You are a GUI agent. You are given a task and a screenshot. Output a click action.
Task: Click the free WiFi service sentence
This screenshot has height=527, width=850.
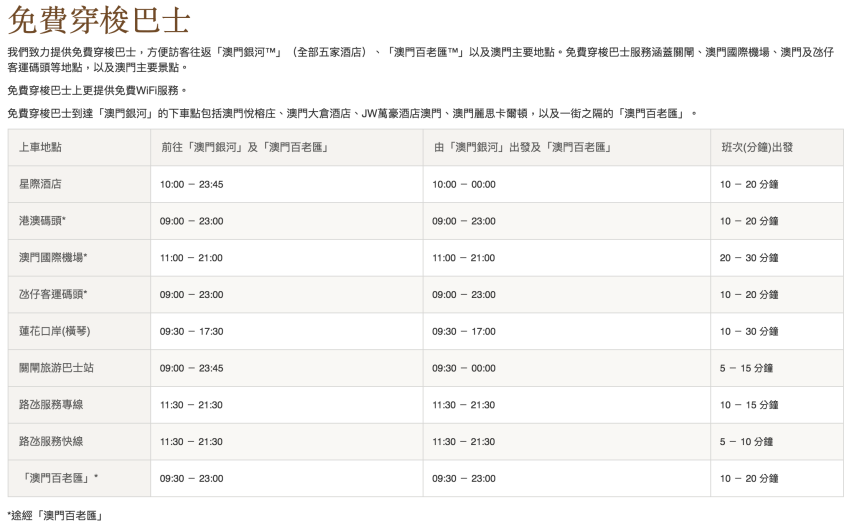click(97, 91)
